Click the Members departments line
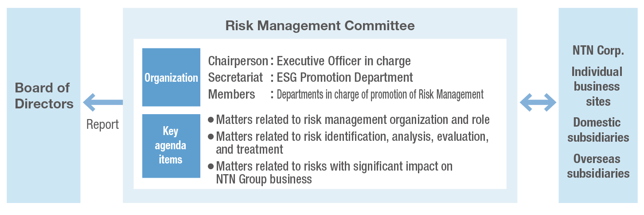The height and width of the screenshot is (215, 644). tap(346, 94)
